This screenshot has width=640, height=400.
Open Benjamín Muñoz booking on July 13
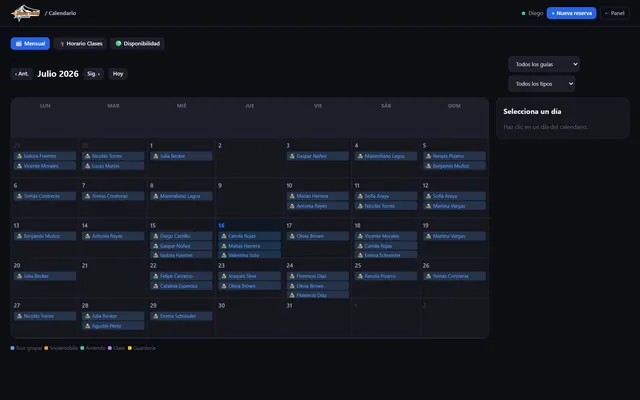45,236
